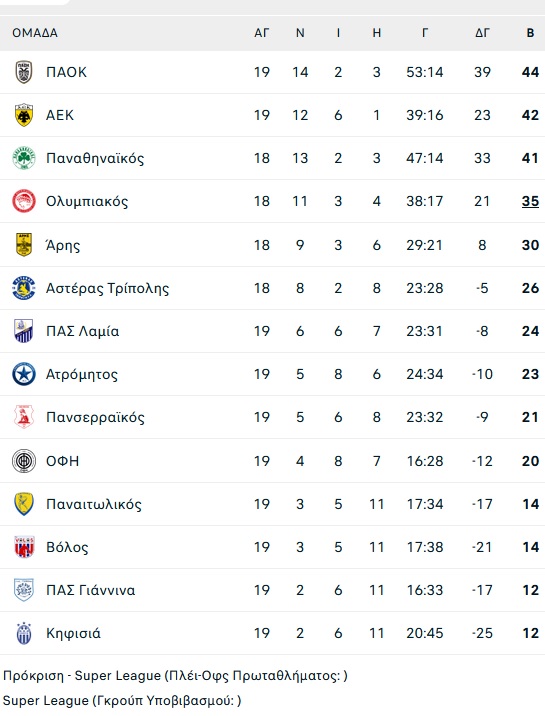
Task: Click the Αστέρας Τρίπολης badge
Action: pos(24,288)
